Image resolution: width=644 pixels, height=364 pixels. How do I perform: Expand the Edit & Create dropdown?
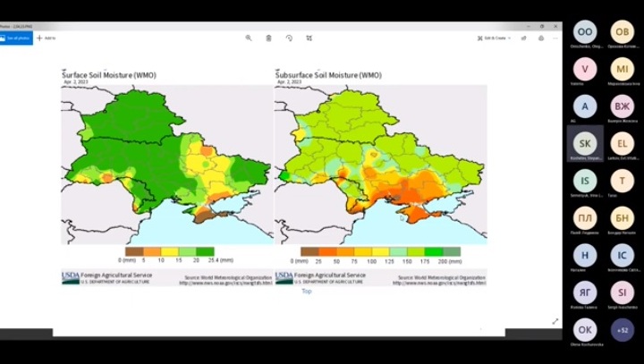(494, 38)
